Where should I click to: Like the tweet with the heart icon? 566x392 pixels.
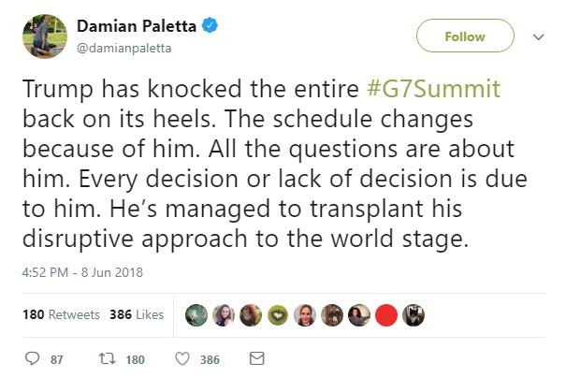click(x=182, y=358)
